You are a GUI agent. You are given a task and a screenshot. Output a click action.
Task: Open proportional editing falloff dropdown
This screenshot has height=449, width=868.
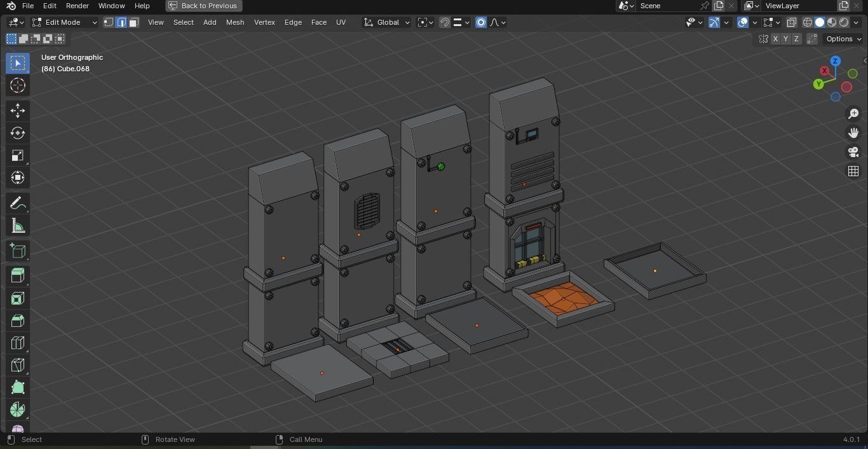click(x=498, y=22)
